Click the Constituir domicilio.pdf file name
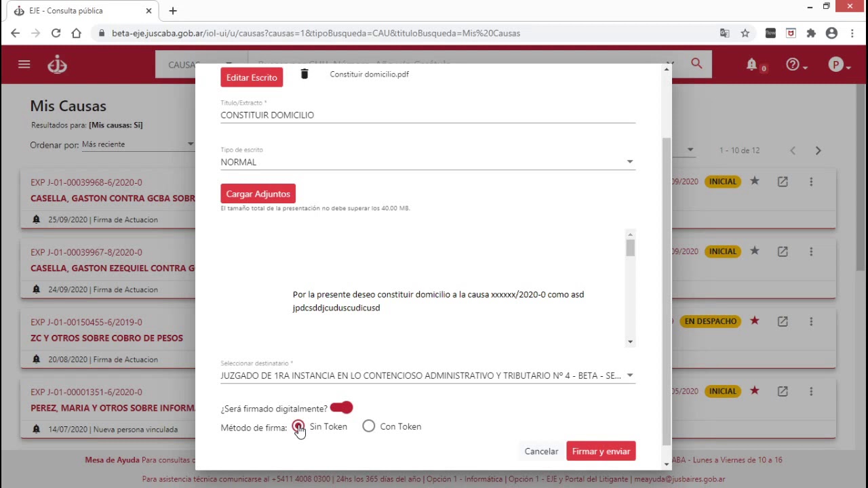Viewport: 868px width, 488px height. coord(369,75)
